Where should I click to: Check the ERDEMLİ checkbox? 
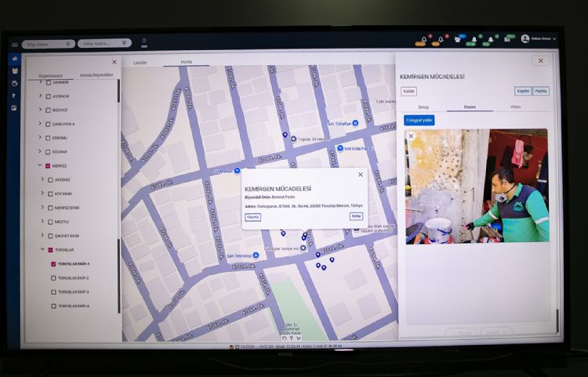click(x=48, y=138)
